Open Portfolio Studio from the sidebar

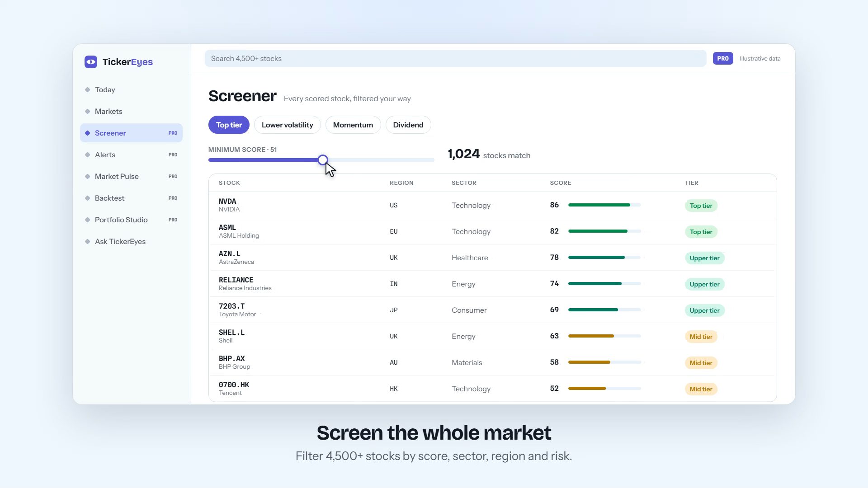(131, 220)
